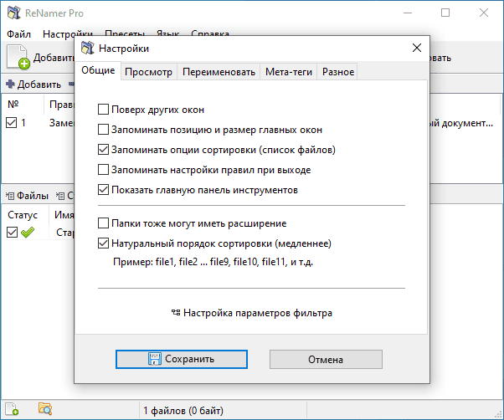Uncheck 'Запоминать опции сортировки (список файлов)'

pos(103,150)
